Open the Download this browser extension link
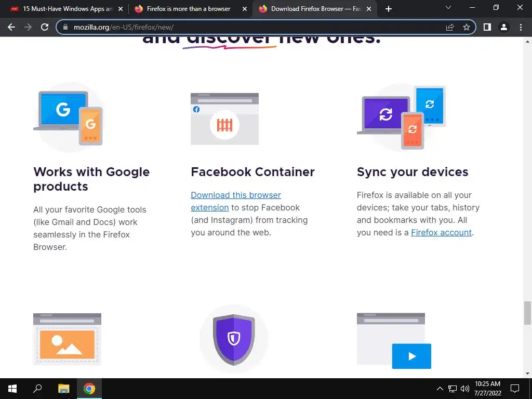Viewport: 532px width, 399px height. pos(236,201)
